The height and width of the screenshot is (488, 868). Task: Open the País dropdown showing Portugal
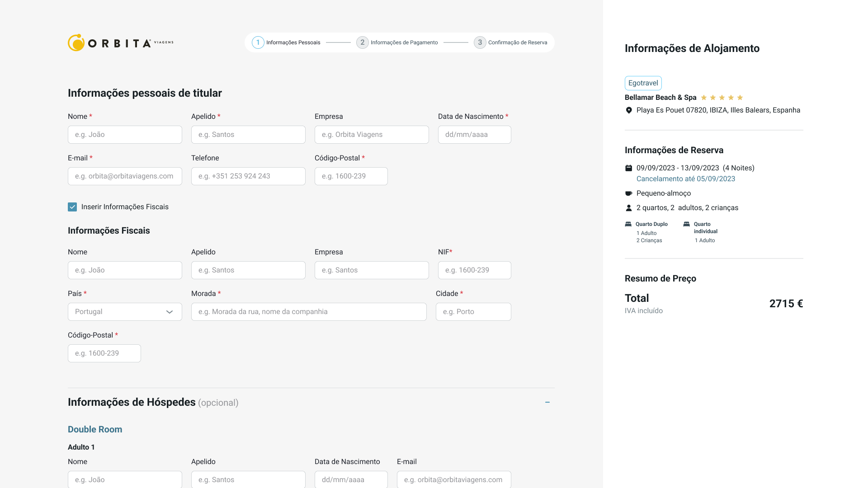(125, 312)
